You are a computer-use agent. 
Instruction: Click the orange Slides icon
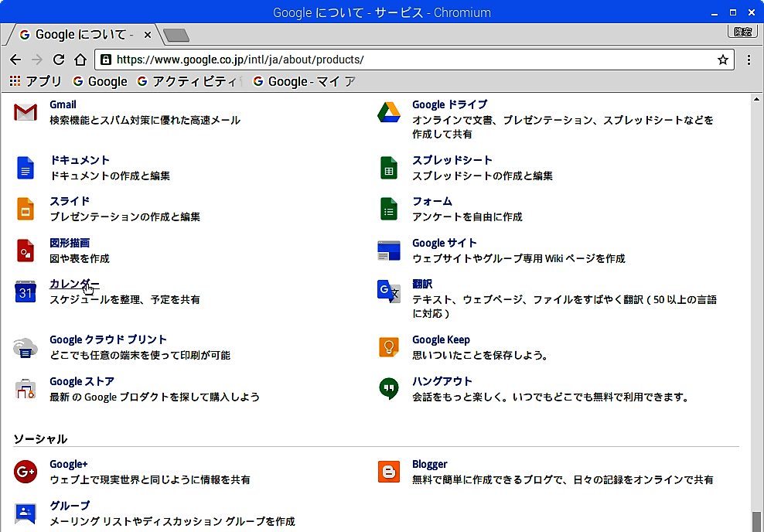pyautogui.click(x=26, y=209)
